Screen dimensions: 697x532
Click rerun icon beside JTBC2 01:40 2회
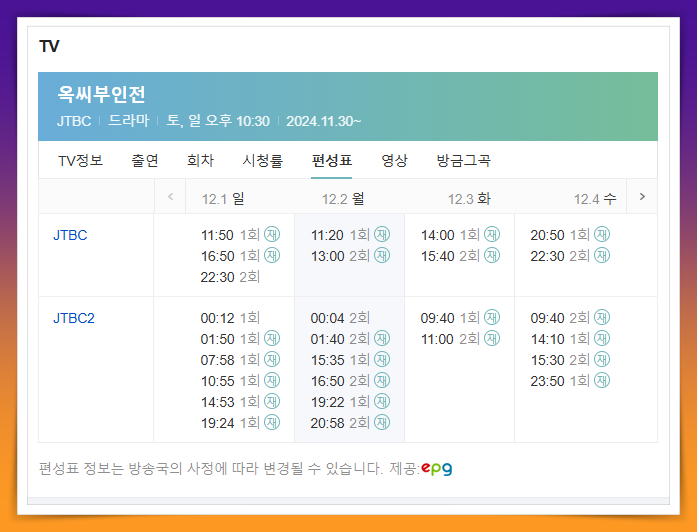(x=382, y=339)
